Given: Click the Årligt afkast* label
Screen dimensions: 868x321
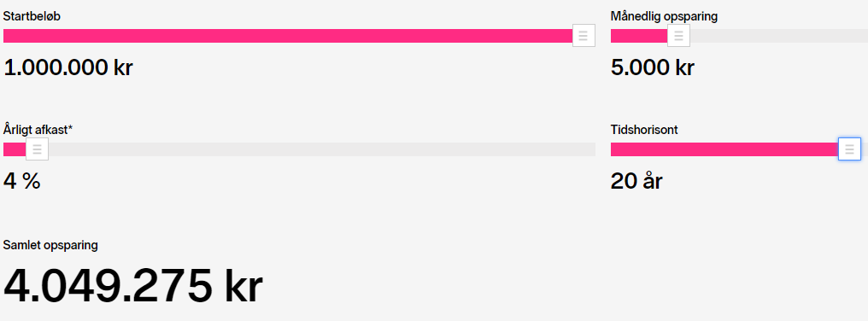Looking at the screenshot, I should [x=38, y=130].
